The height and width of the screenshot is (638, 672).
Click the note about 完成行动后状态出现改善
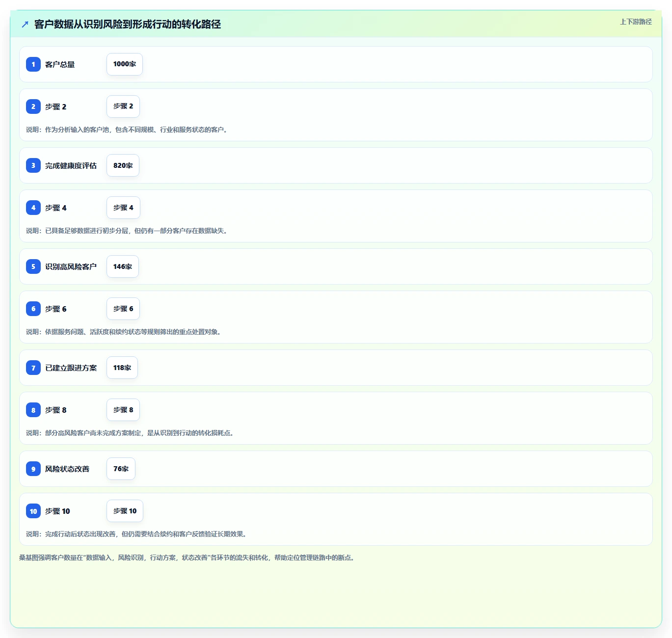137,534
